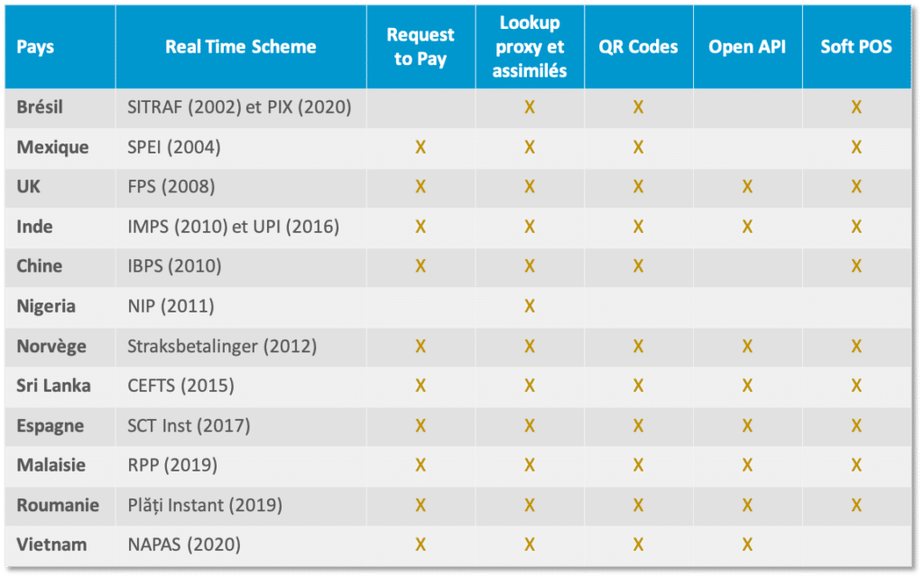Image resolution: width=924 pixels, height=578 pixels.
Task: Click the Request to Pay X for Inde
Action: [x=420, y=227]
